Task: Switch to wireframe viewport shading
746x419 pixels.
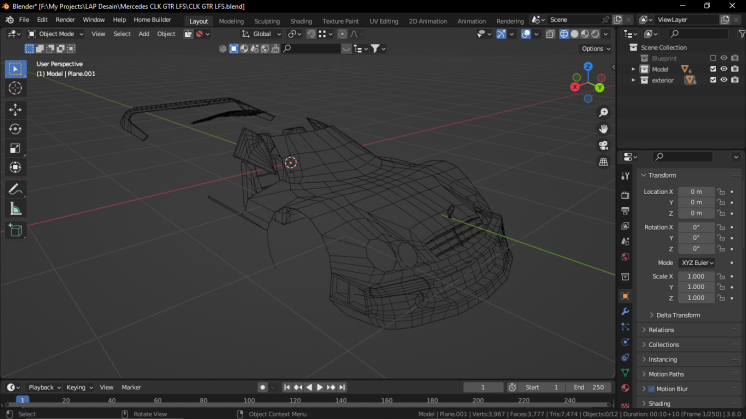Action: point(564,34)
